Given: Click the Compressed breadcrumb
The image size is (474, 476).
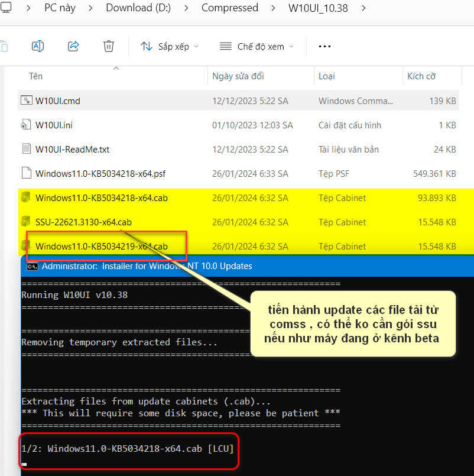Looking at the screenshot, I should (x=230, y=8).
